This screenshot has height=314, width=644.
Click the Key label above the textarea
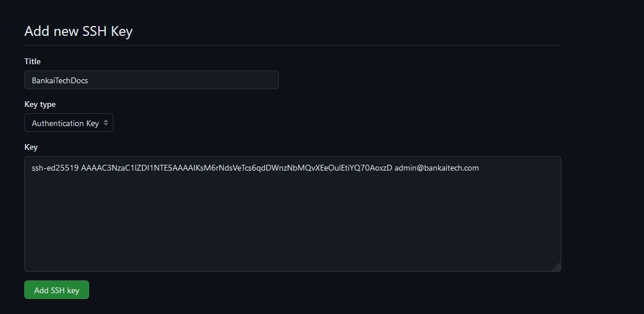31,147
